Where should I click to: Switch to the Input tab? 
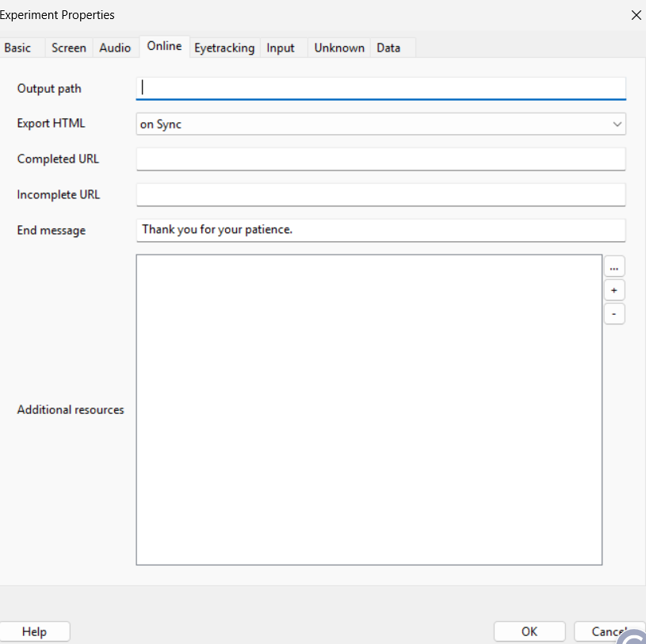[x=281, y=48]
